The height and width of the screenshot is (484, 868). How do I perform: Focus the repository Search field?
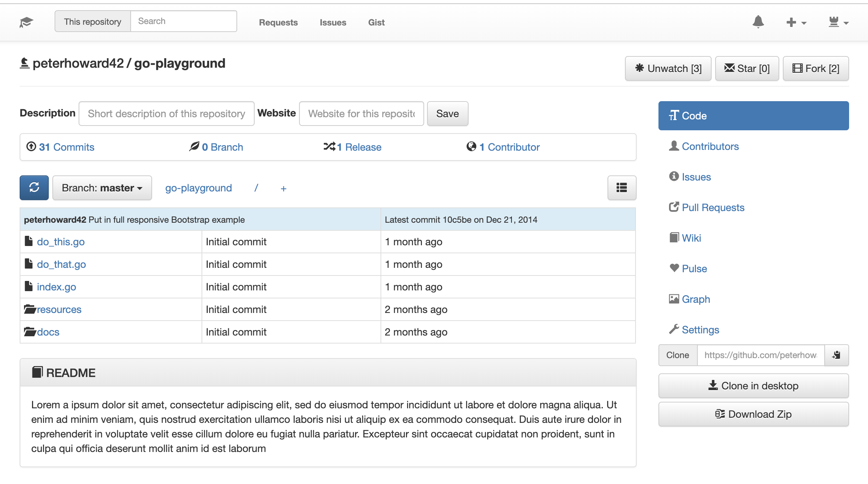183,21
